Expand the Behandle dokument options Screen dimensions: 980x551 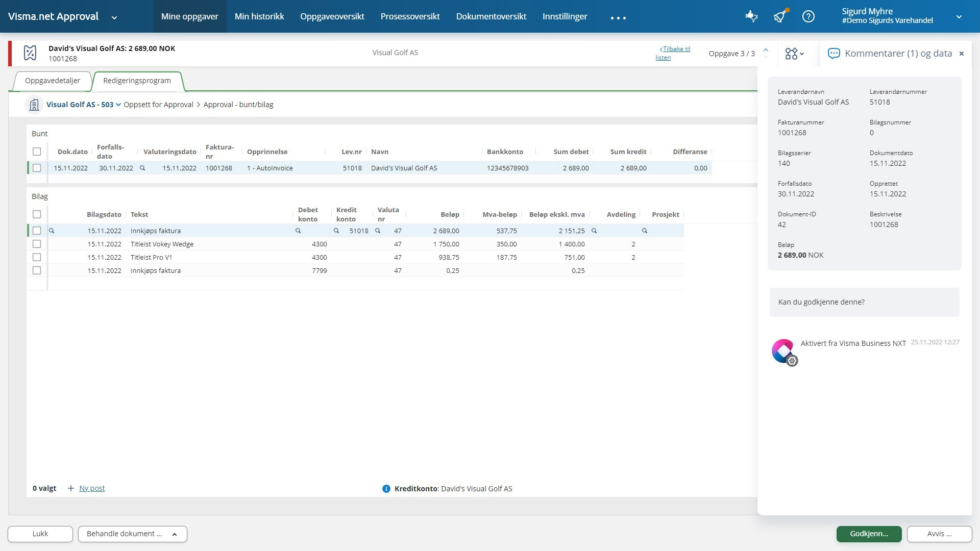pos(174,534)
